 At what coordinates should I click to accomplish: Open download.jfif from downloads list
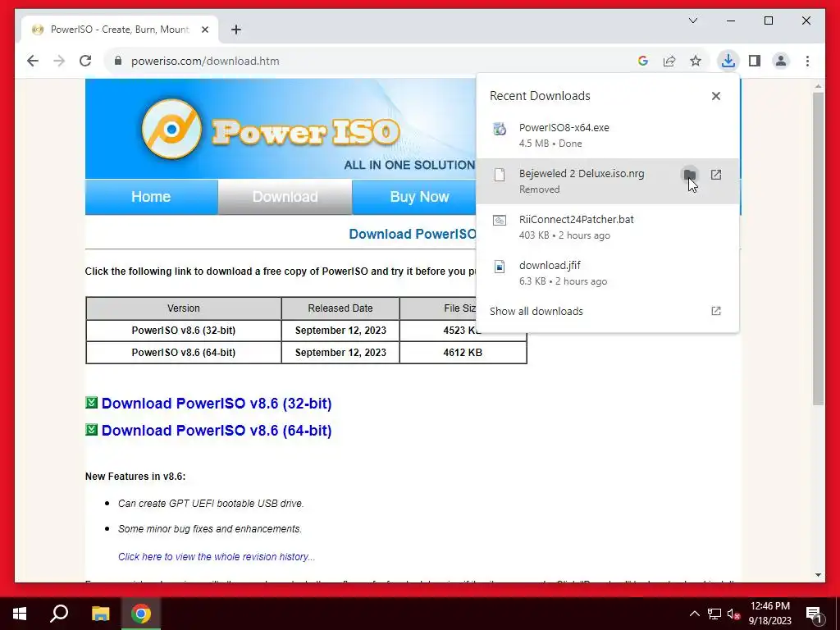[607, 272]
